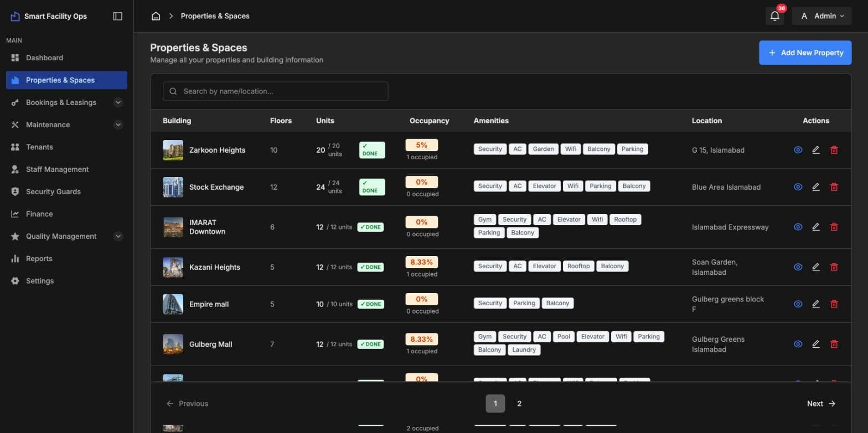Viewport: 868px width, 433px height.
Task: Open Finance in the sidebar
Action: tap(66, 214)
